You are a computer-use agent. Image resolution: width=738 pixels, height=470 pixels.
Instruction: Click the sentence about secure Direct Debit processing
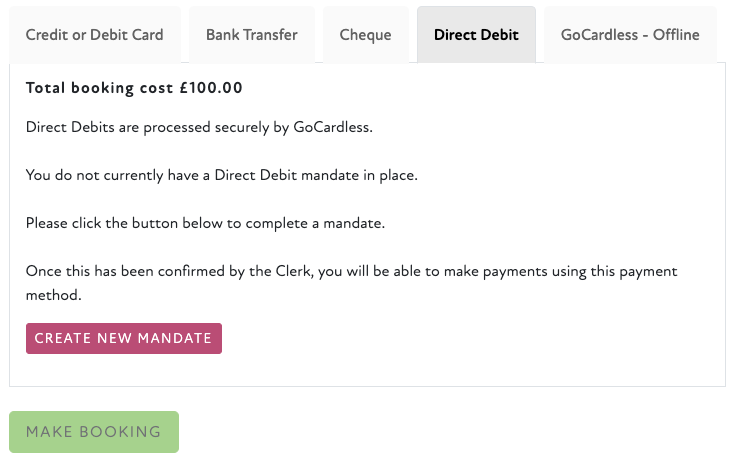tap(198, 127)
